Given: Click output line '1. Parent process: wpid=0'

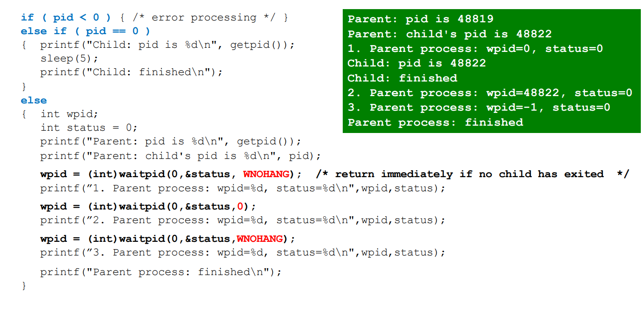Looking at the screenshot, I should tap(475, 48).
